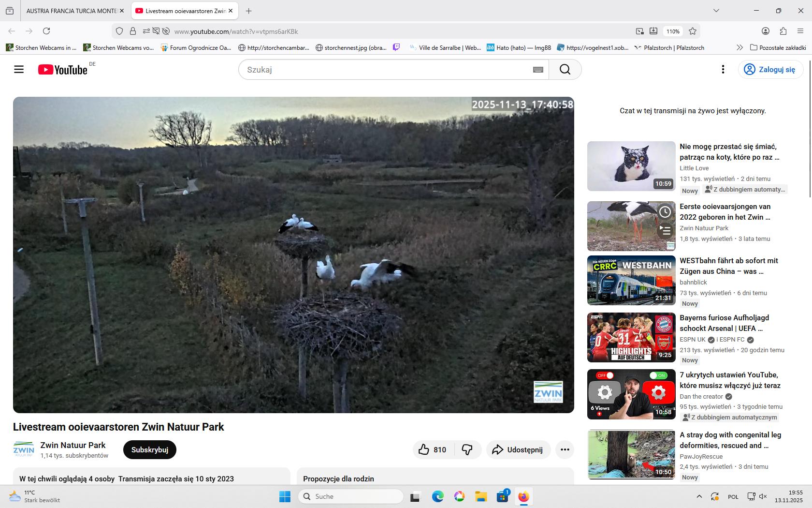Open Firefox taskbar icon
Image resolution: width=812 pixels, height=508 pixels.
pos(524,496)
